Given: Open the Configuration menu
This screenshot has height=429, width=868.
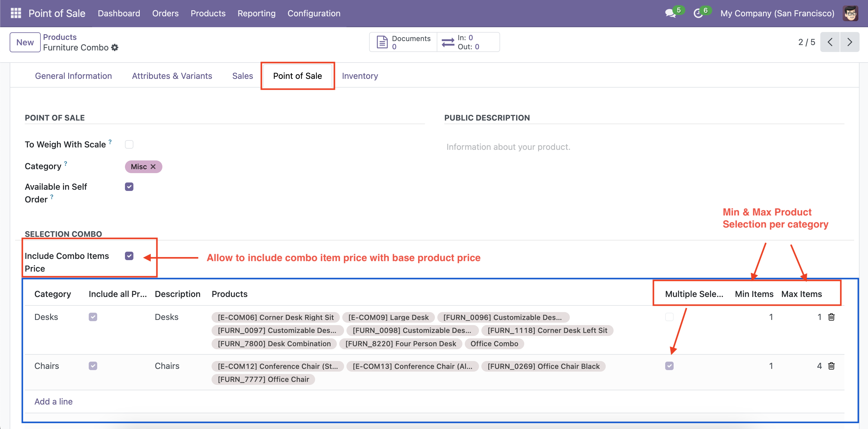Looking at the screenshot, I should click(x=313, y=14).
